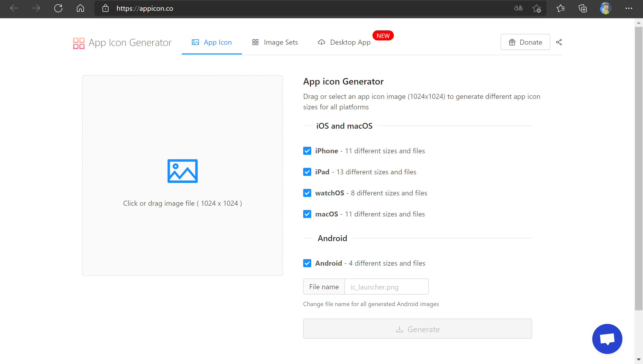This screenshot has width=643, height=364.
Task: Click the share icon beside Donate
Action: tap(559, 42)
